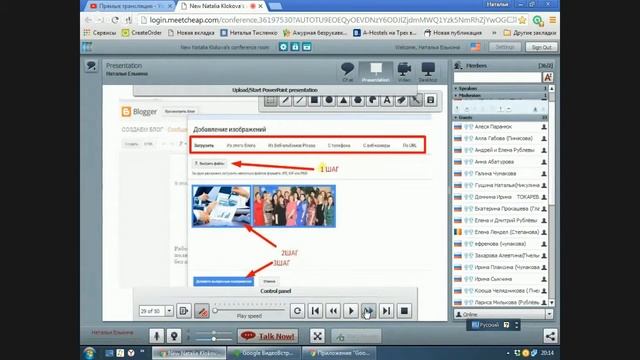Select member Анна Абатурова
This screenshot has width=640, height=360.
click(500, 162)
